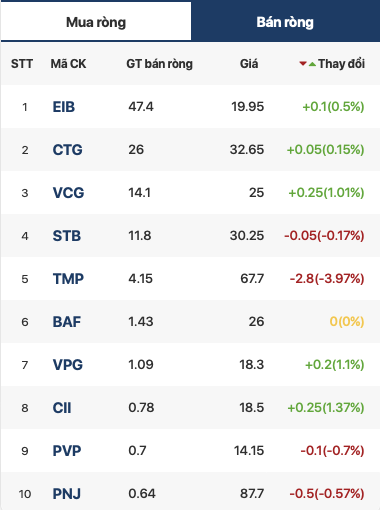Open the VPG stock ticker

pyautogui.click(x=68, y=365)
